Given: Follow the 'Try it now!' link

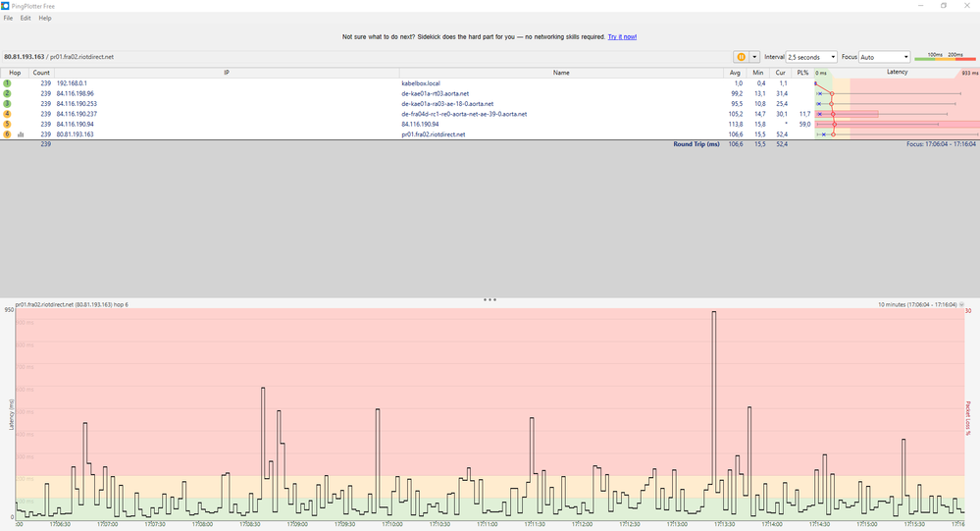Looking at the screenshot, I should 622,37.
